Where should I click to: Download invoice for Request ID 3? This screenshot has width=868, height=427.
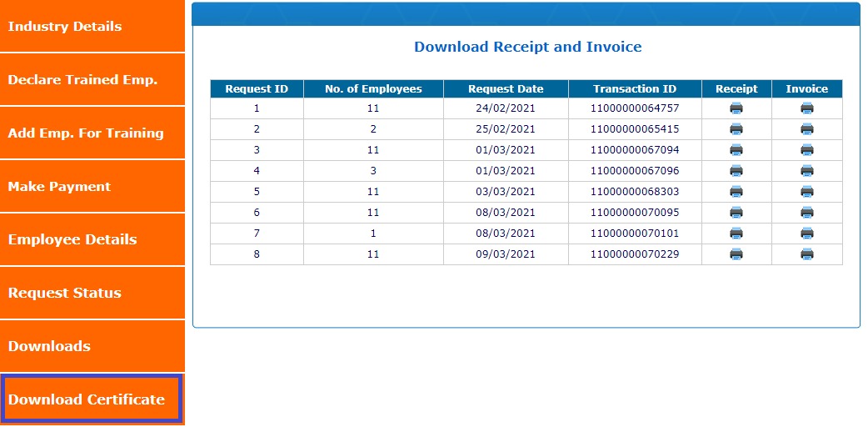click(806, 150)
